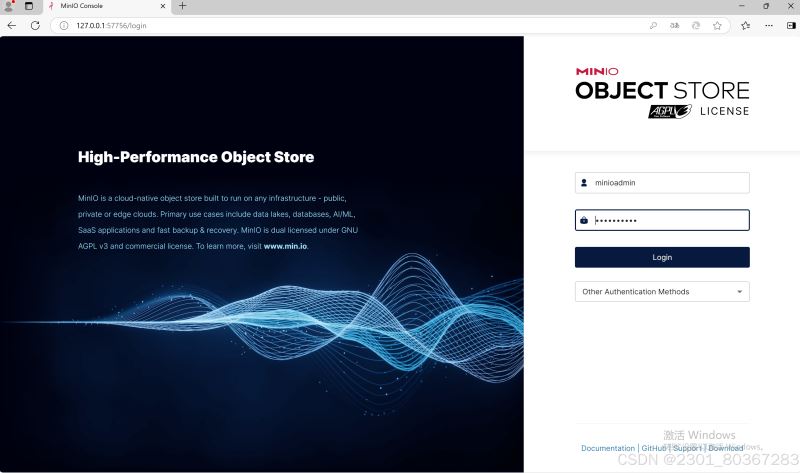Click the circular icon beside the translate icon
800x473 pixels.
pos(696,26)
